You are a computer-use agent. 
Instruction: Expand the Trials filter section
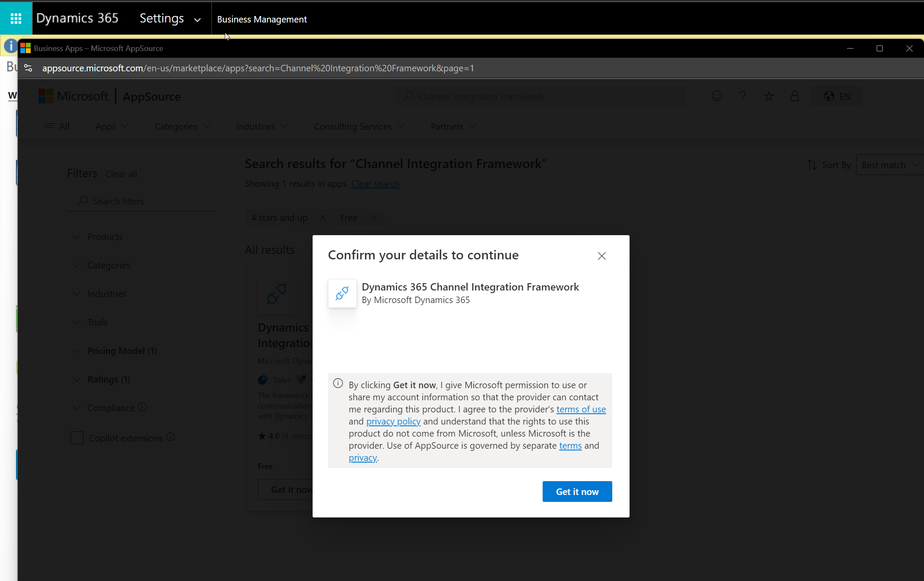coord(91,322)
